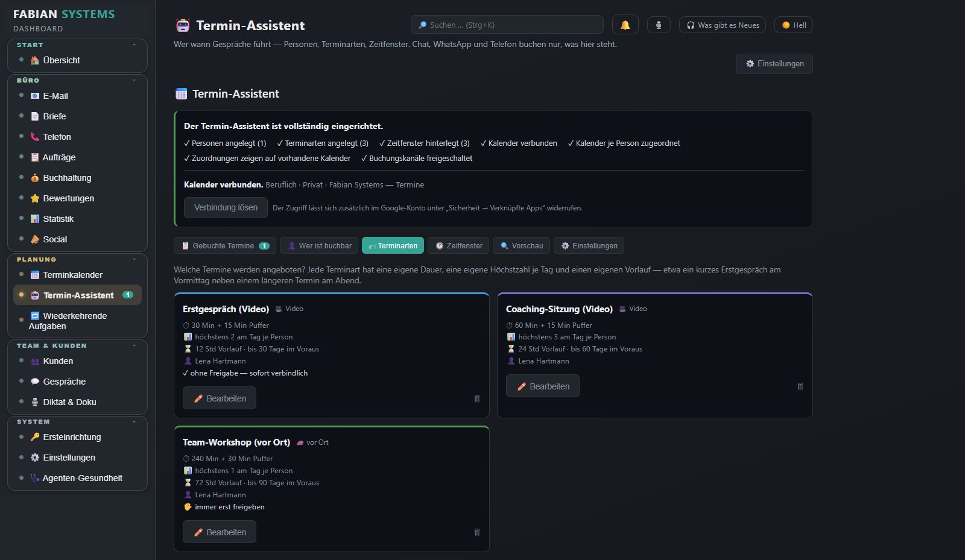Focus the Suchen search field
This screenshot has width=965, height=560.
coord(507,25)
